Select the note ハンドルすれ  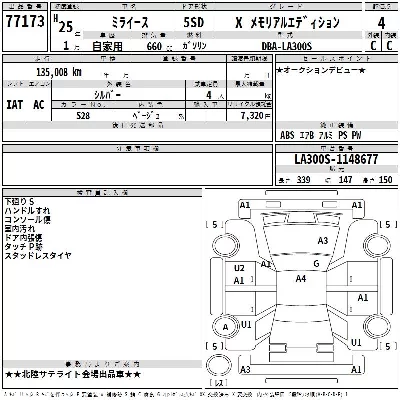(27, 211)
